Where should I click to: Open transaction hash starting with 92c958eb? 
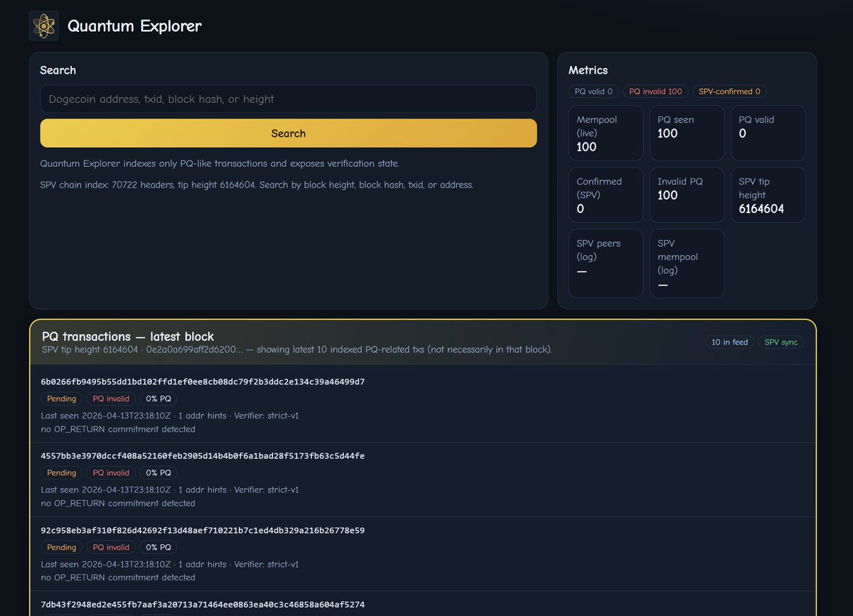pyautogui.click(x=203, y=531)
